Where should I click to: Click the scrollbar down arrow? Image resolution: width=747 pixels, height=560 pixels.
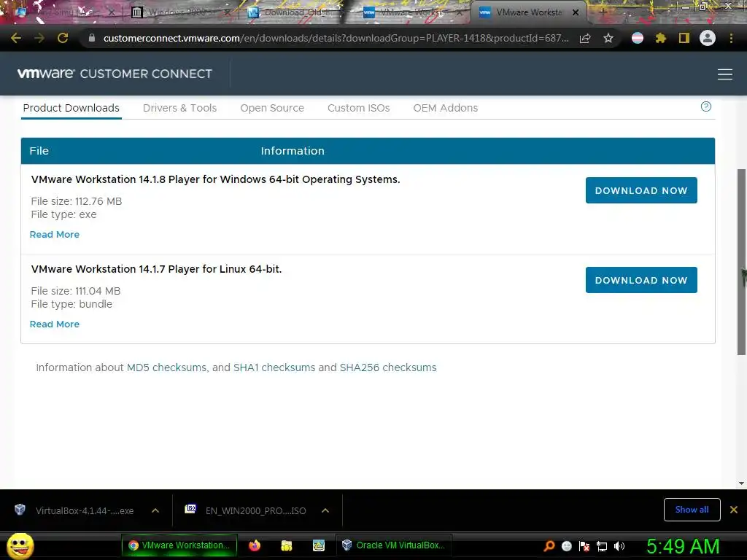(741, 483)
